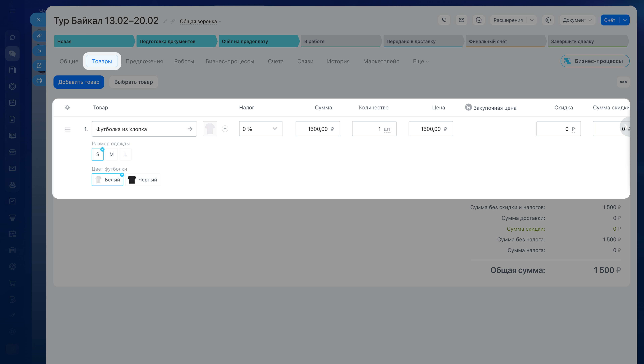This screenshot has height=364, width=644.
Task: Select size M
Action: 112,154
